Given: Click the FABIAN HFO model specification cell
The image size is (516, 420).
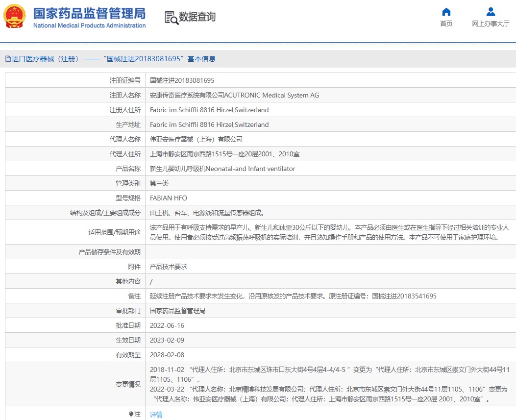Looking at the screenshot, I should (x=168, y=198).
